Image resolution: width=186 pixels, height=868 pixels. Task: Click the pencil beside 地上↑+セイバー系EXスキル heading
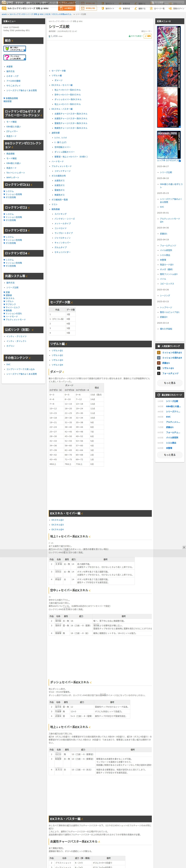tap(90, 537)
